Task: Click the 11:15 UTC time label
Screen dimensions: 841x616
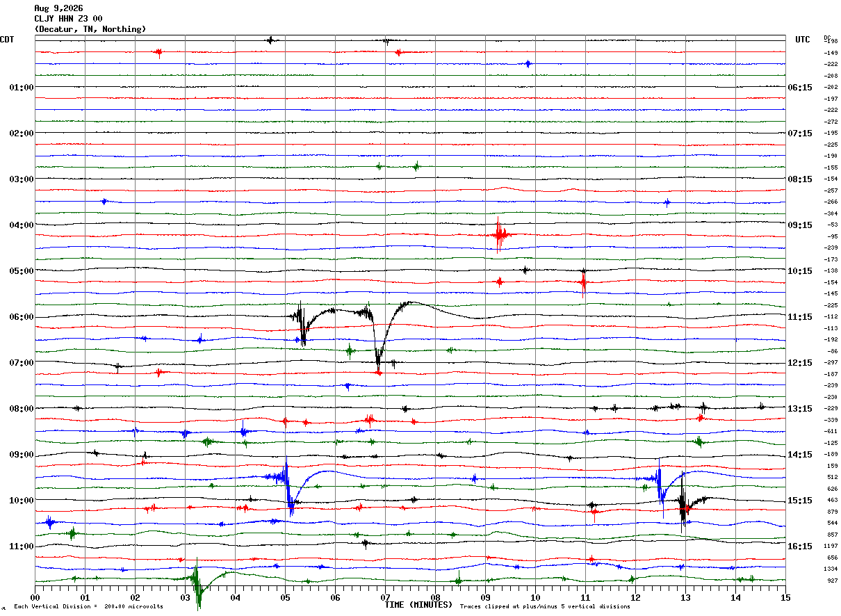Action: [x=800, y=317]
